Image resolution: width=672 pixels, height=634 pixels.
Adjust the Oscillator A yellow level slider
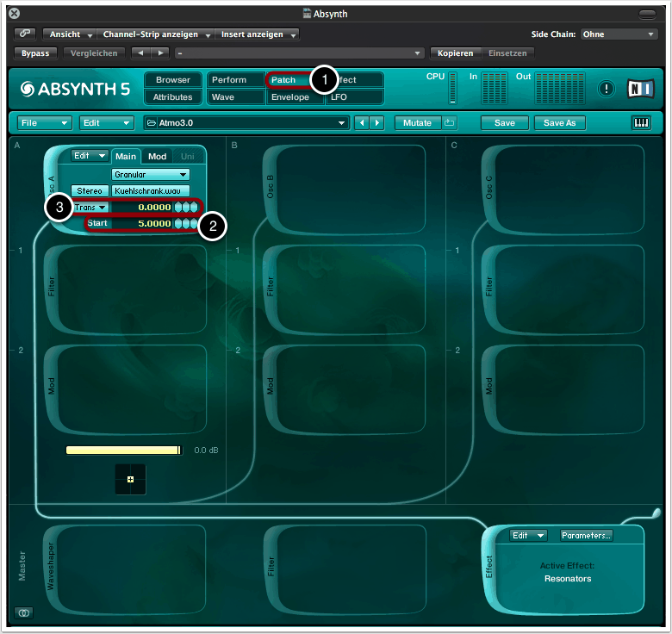(123, 450)
